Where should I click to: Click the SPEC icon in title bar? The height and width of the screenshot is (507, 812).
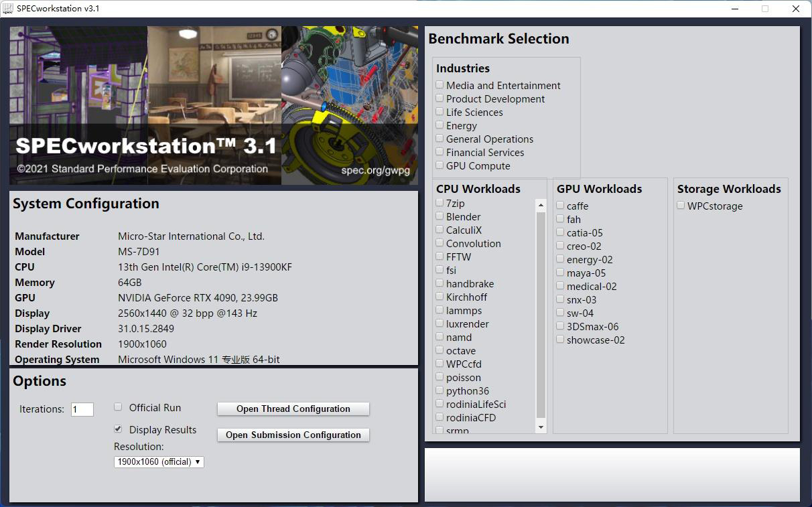point(8,9)
